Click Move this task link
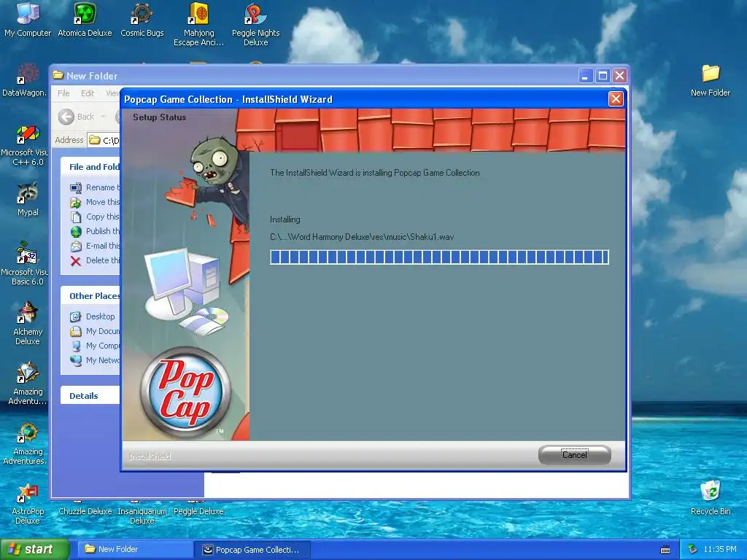Screen dimensions: 747x560 [x=102, y=202]
